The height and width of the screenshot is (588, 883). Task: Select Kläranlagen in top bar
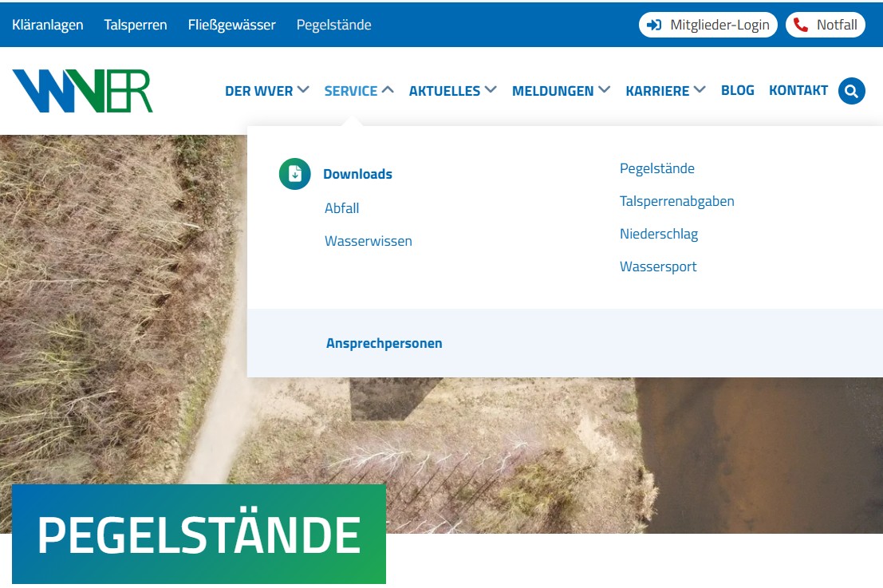click(48, 25)
